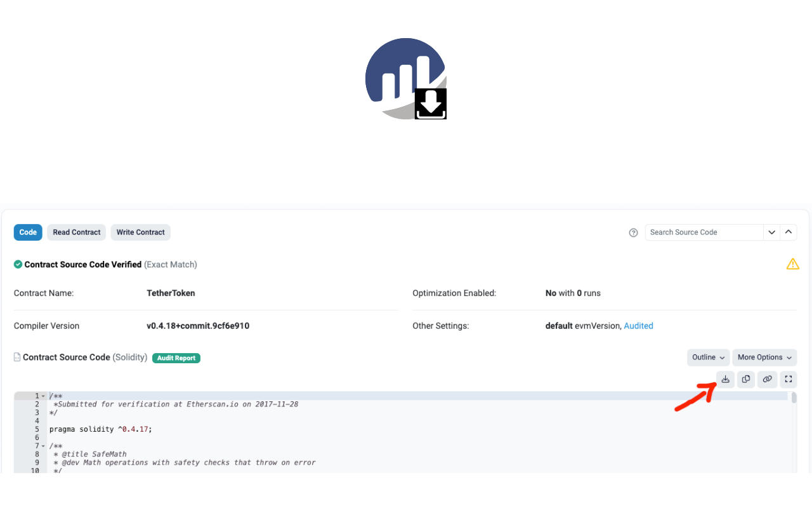Open permalink for the source code
The height and width of the screenshot is (508, 812).
pos(767,379)
